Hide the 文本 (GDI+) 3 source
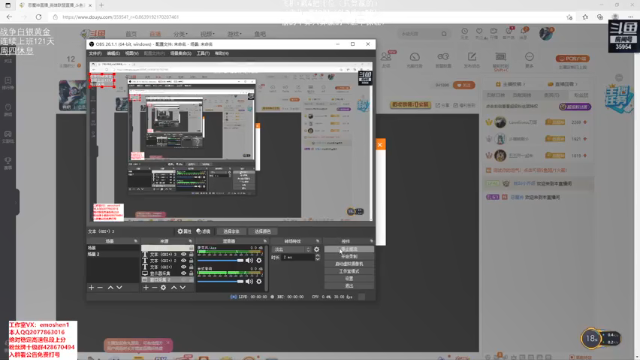The width and height of the screenshot is (640, 360). click(184, 254)
